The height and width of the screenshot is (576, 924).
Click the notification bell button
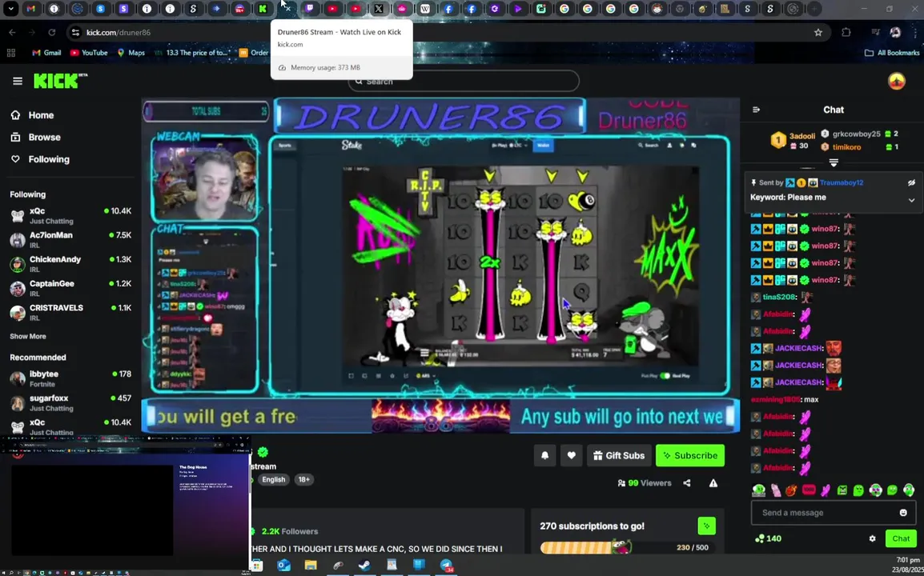pyautogui.click(x=545, y=455)
